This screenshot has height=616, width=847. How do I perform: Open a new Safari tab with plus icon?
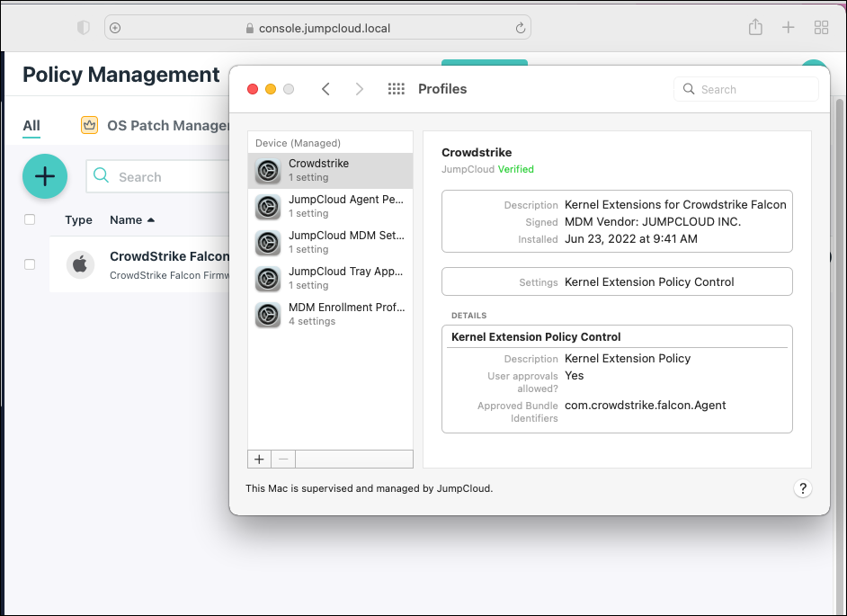pyautogui.click(x=788, y=28)
